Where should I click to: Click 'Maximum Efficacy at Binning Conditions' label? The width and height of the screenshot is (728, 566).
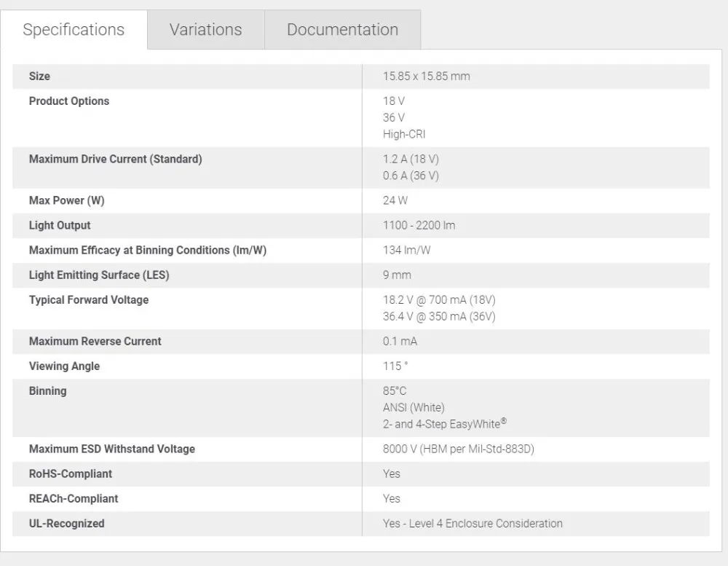pyautogui.click(x=148, y=251)
